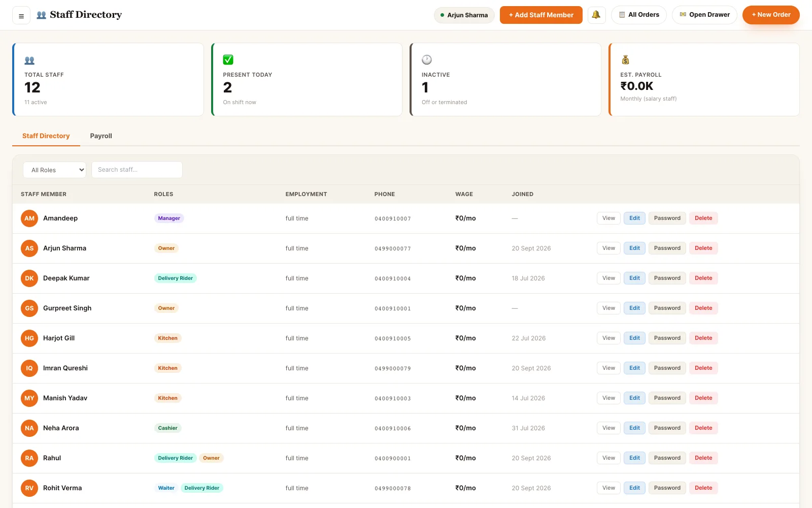
Task: Click the Open Drawer button
Action: tap(704, 15)
